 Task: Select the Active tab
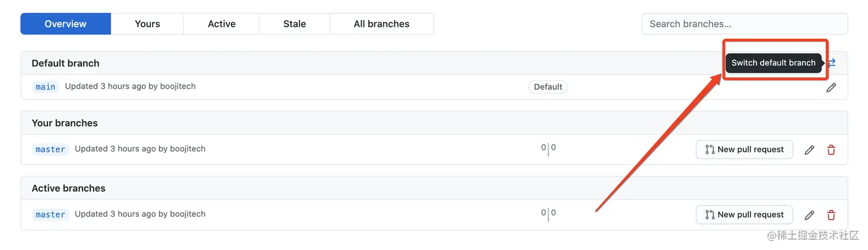pyautogui.click(x=222, y=24)
